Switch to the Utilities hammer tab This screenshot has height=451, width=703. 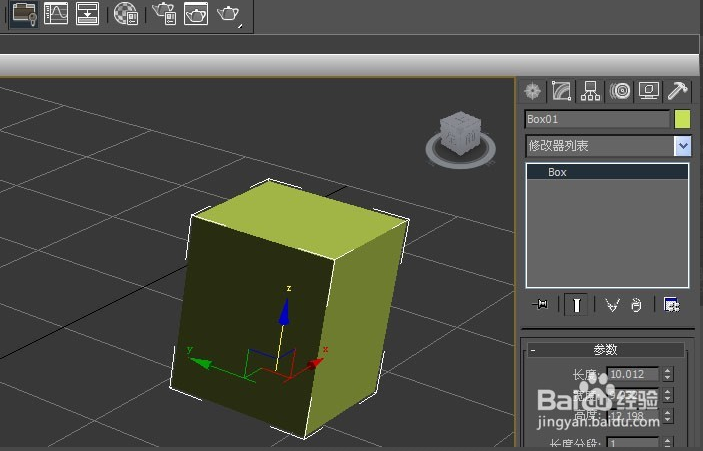[677, 91]
